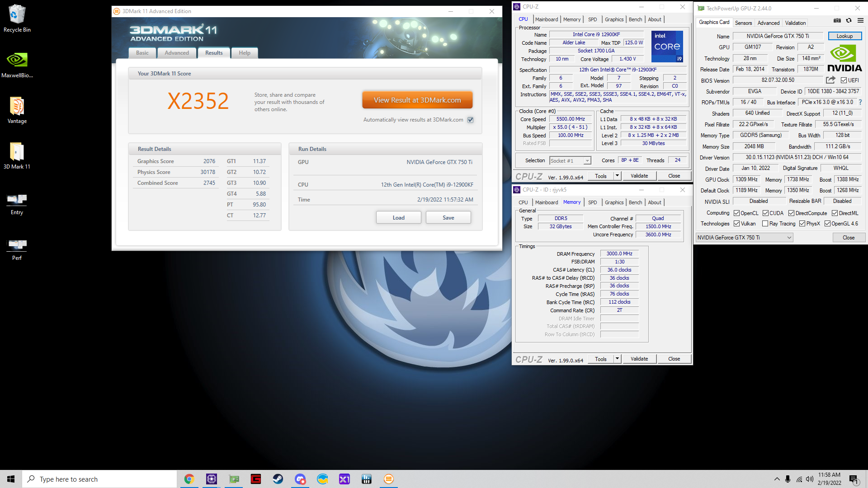Open Mainboard tab in top CPU-Z window
Image resolution: width=868 pixels, height=488 pixels.
point(547,19)
